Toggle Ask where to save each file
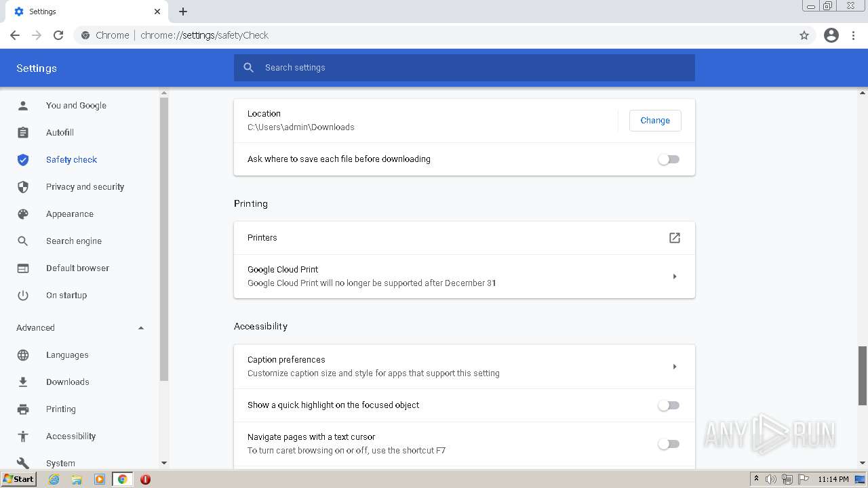The width and height of the screenshot is (868, 488). coord(669,159)
